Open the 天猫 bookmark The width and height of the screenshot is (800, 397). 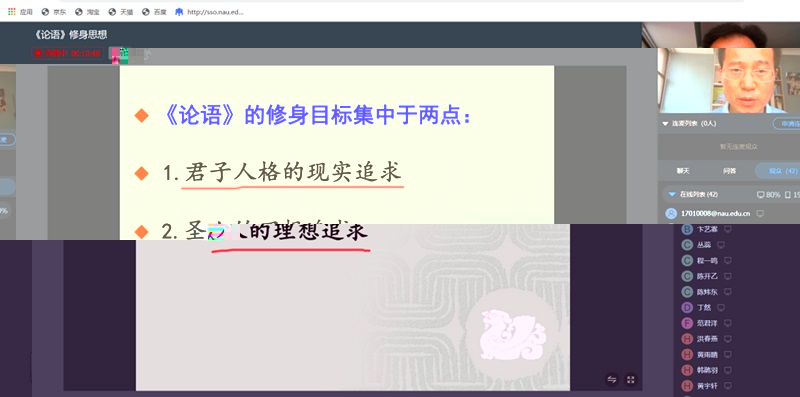(121, 12)
